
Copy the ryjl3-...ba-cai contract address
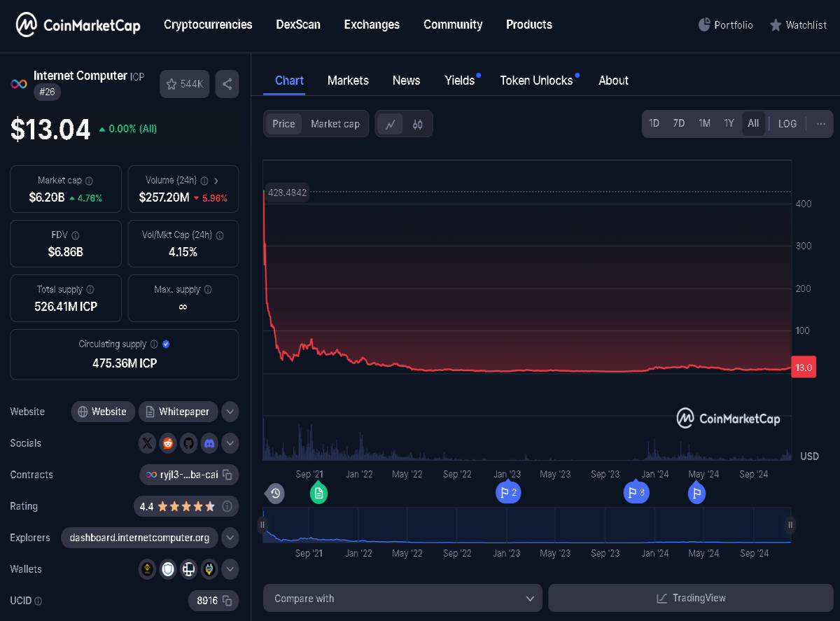(x=227, y=475)
